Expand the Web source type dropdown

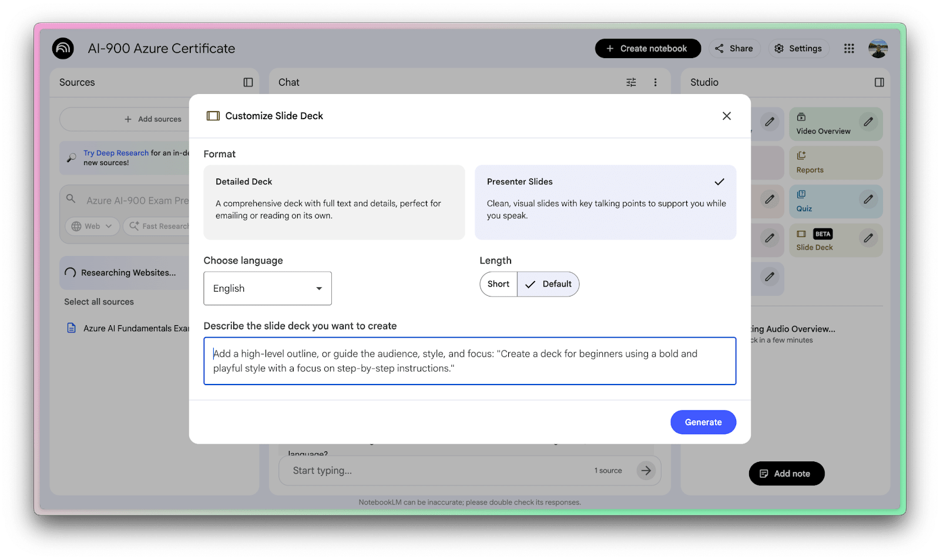(92, 226)
